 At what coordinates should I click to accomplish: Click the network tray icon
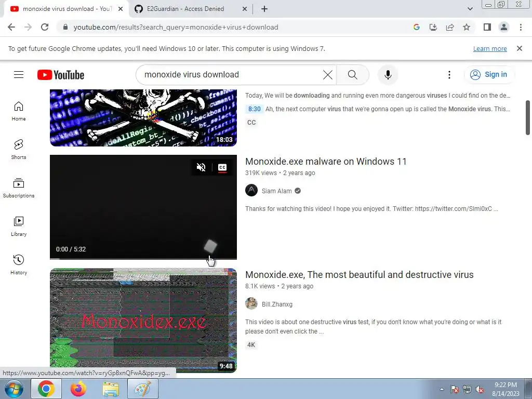467,389
